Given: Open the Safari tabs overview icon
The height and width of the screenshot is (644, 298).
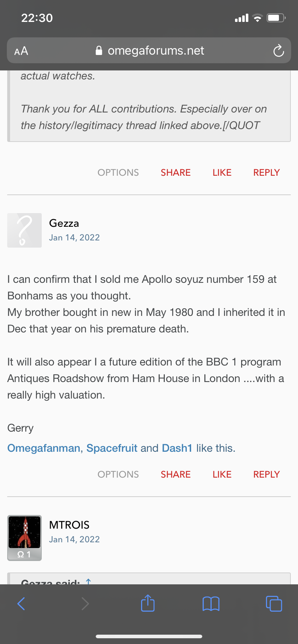Looking at the screenshot, I should pyautogui.click(x=274, y=603).
